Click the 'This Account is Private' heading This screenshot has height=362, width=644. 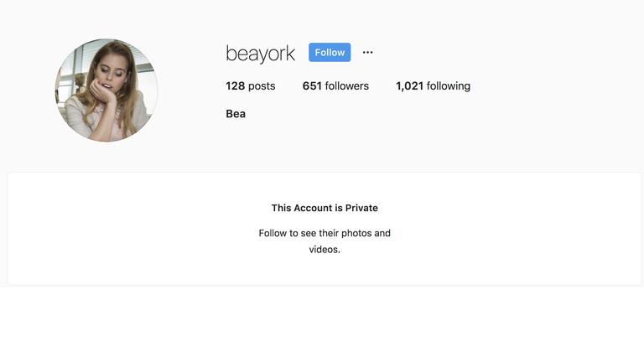click(x=325, y=208)
